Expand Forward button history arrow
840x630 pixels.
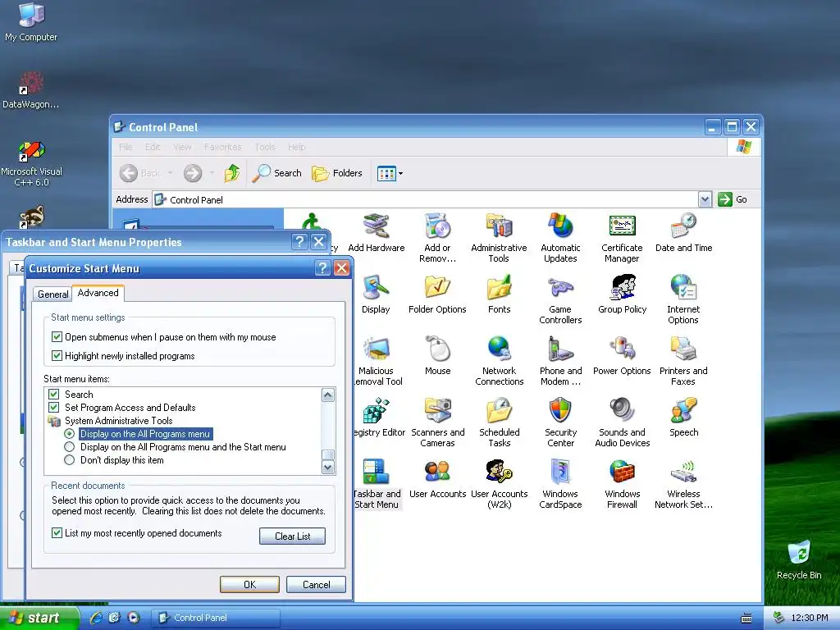point(212,173)
